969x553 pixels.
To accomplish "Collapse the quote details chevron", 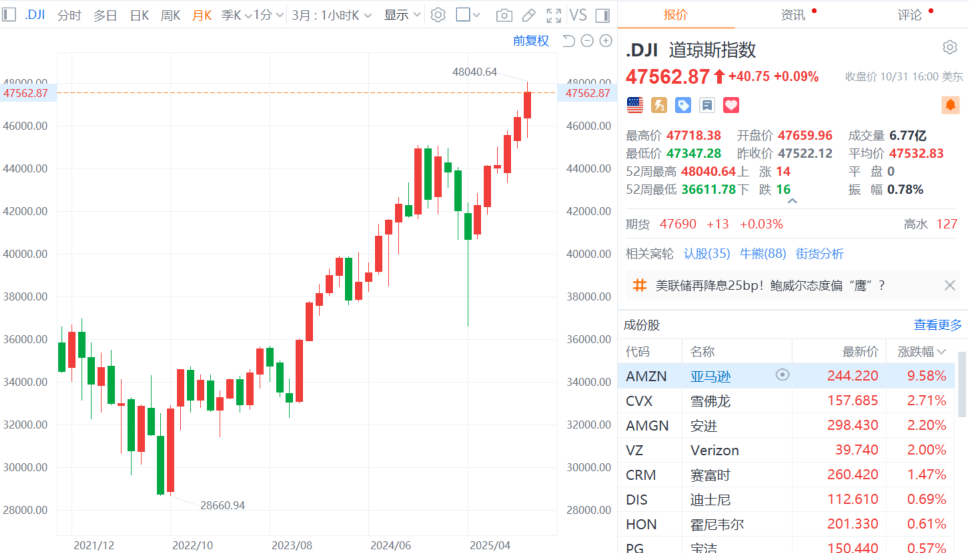I will click(x=792, y=201).
